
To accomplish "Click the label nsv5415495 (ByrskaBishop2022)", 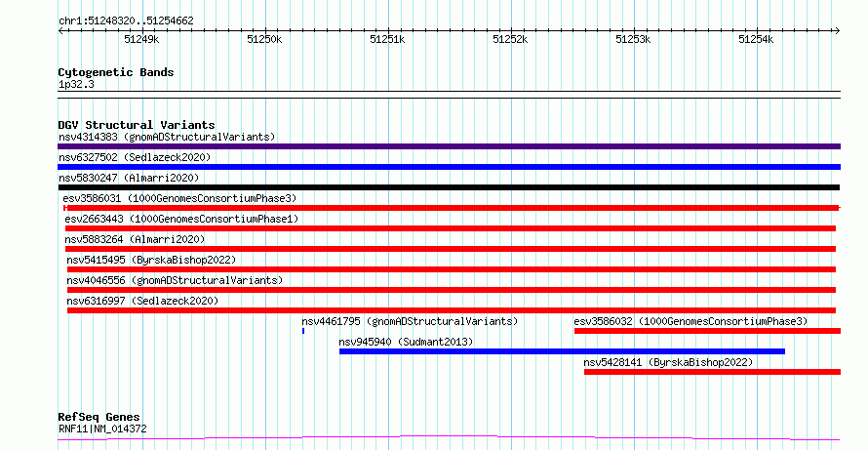I will [152, 260].
